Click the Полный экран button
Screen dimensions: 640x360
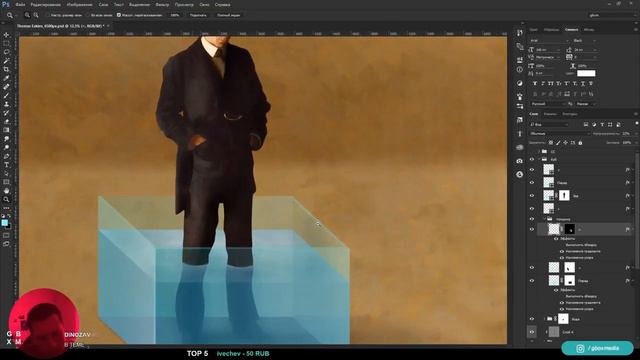tap(229, 15)
